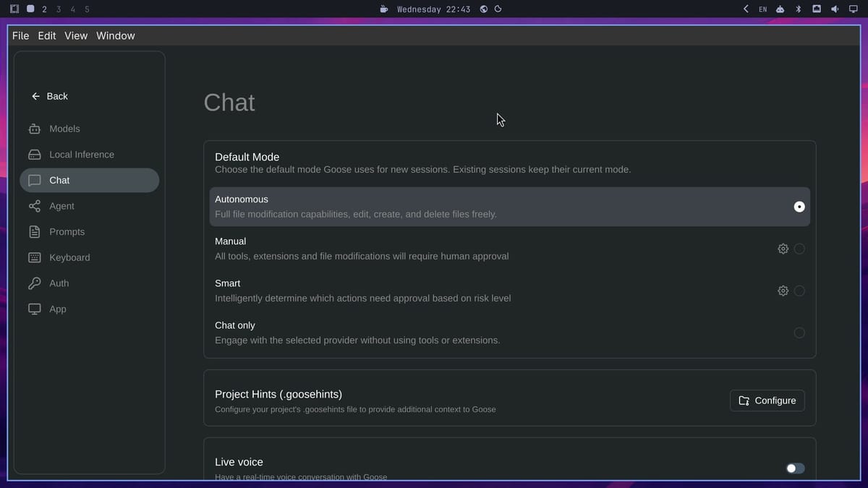The image size is (868, 488).
Task: Click the Configure button for goosehints
Action: coord(767,401)
